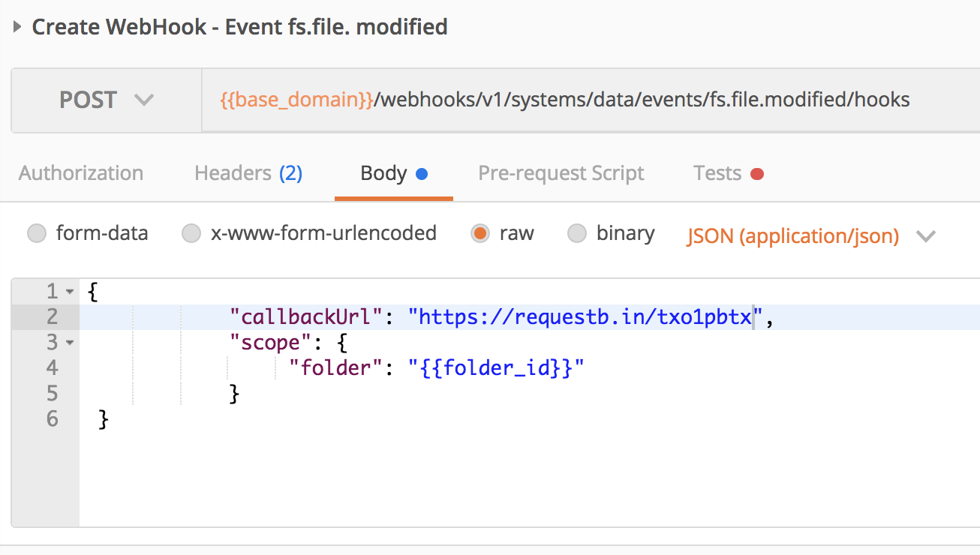Viewport: 980px width, 555px height.
Task: Collapse the JSON block at line 1
Action: click(70, 291)
